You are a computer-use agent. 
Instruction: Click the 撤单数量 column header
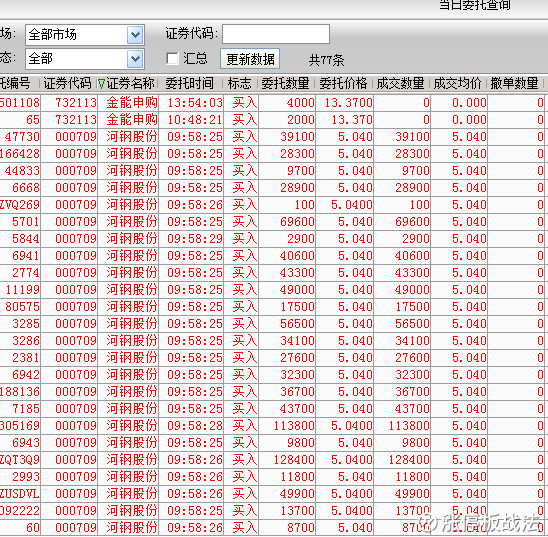pos(514,84)
